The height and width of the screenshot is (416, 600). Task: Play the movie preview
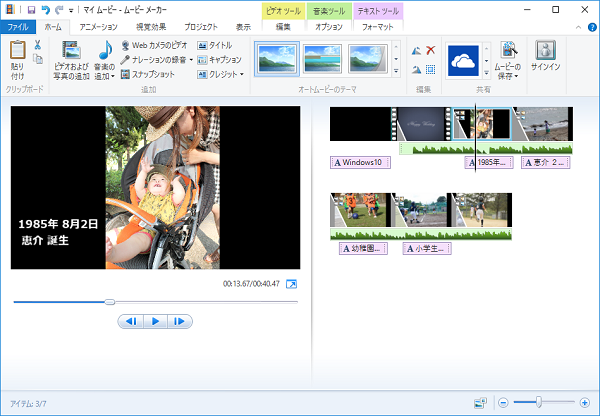(155, 321)
